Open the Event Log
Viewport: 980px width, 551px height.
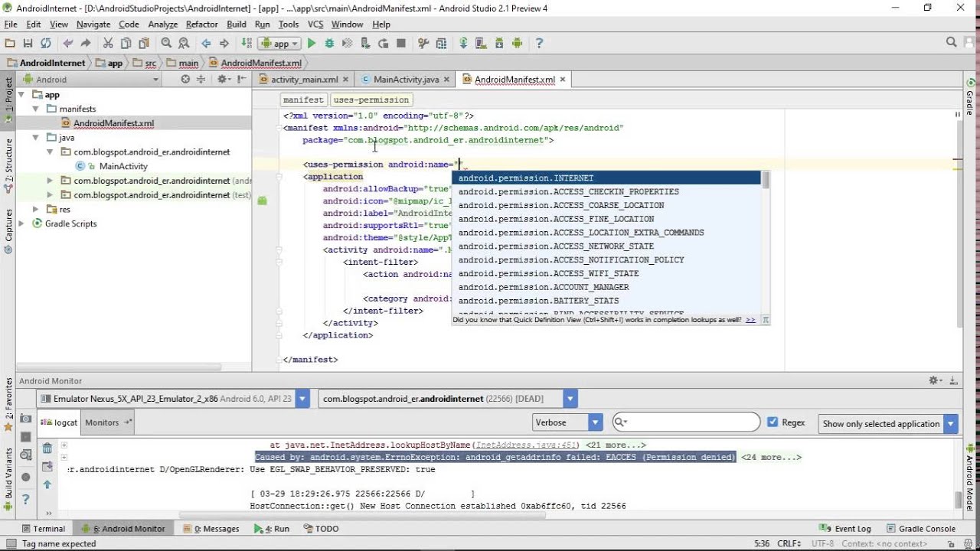coord(845,528)
